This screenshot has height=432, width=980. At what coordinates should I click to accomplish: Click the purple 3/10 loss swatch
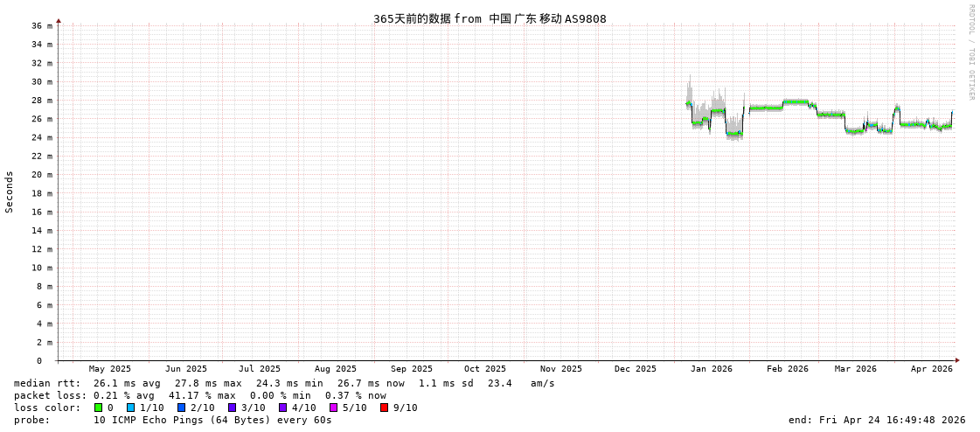coord(232,408)
